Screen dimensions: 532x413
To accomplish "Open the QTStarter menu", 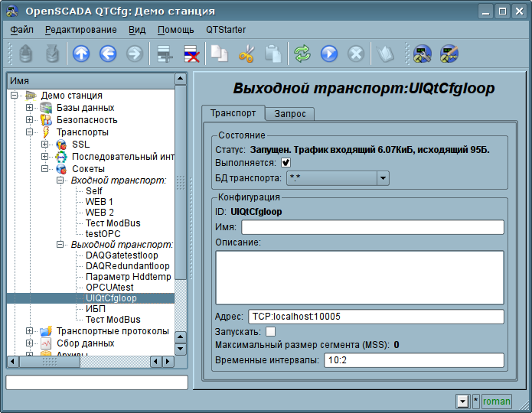I will click(226, 30).
